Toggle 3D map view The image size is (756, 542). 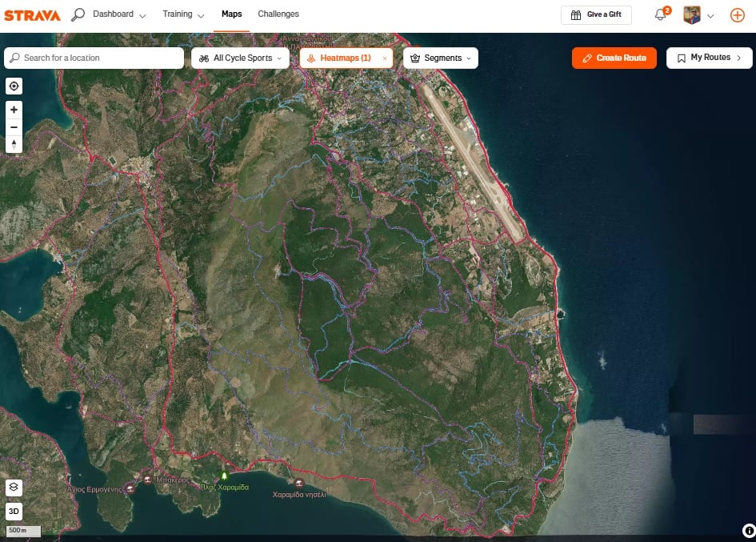(x=14, y=511)
